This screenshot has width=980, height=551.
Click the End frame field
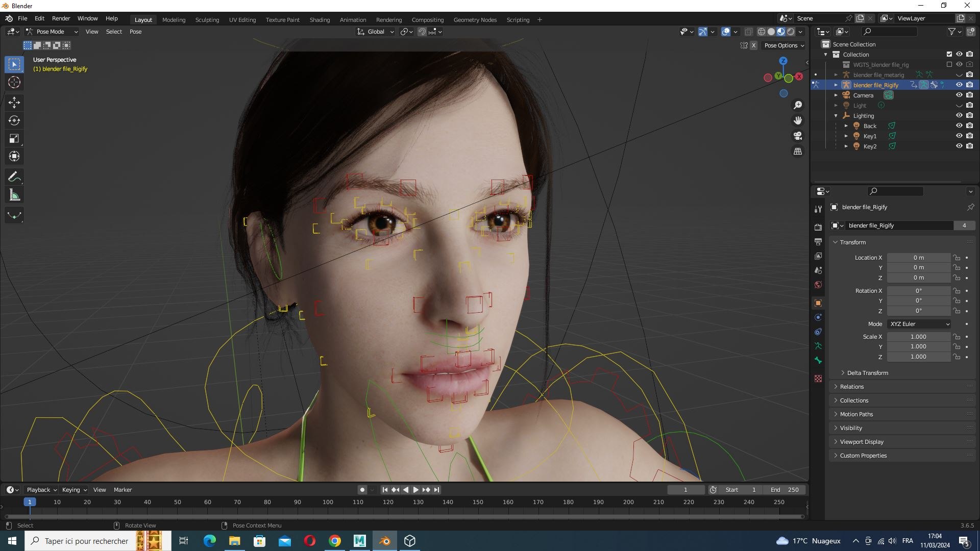coord(785,490)
